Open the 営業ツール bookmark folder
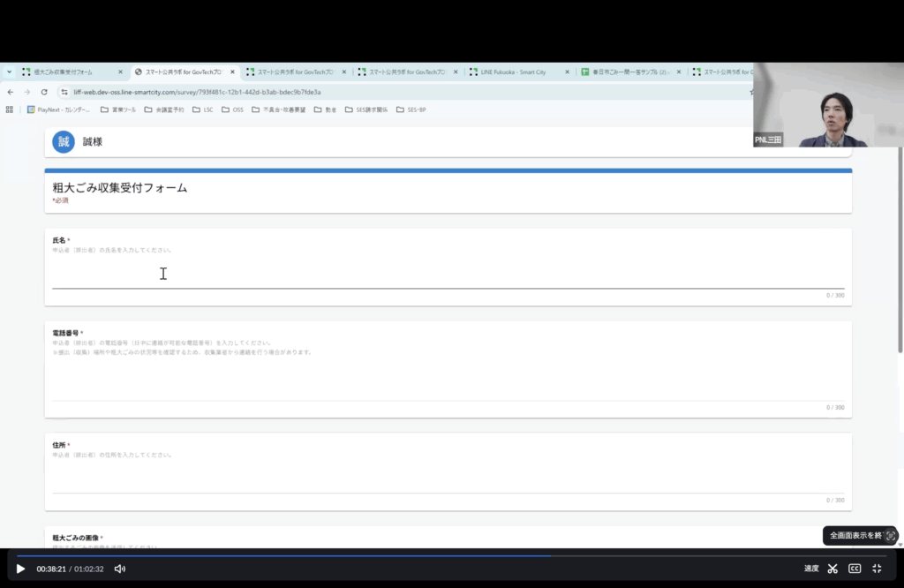The width and height of the screenshot is (904, 588). pyautogui.click(x=117, y=110)
